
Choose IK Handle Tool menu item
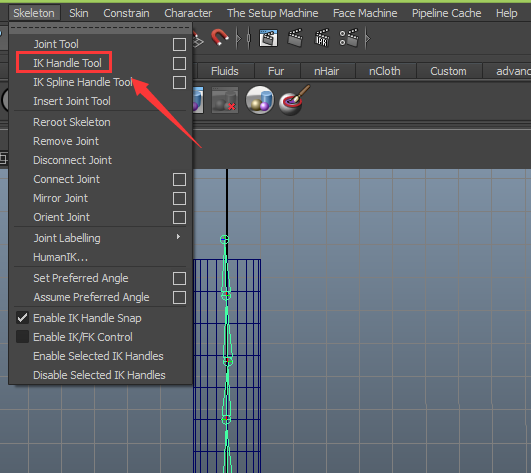pyautogui.click(x=67, y=63)
